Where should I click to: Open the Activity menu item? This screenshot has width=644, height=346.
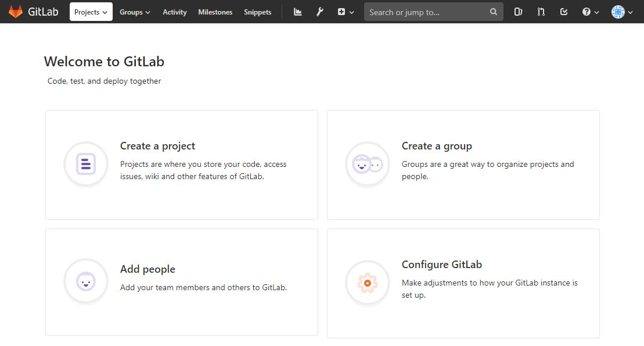(174, 12)
